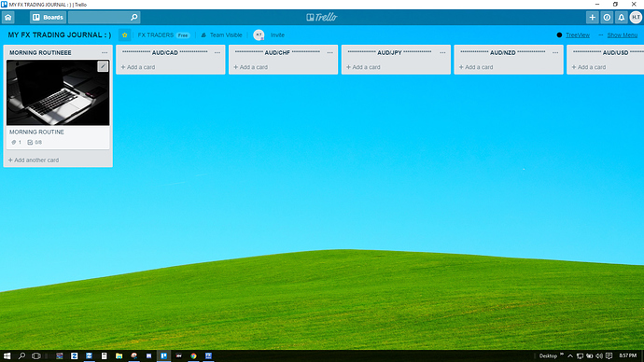The height and width of the screenshot is (362, 644).
Task: Open the FX TRADERS team link
Action: pos(156,35)
